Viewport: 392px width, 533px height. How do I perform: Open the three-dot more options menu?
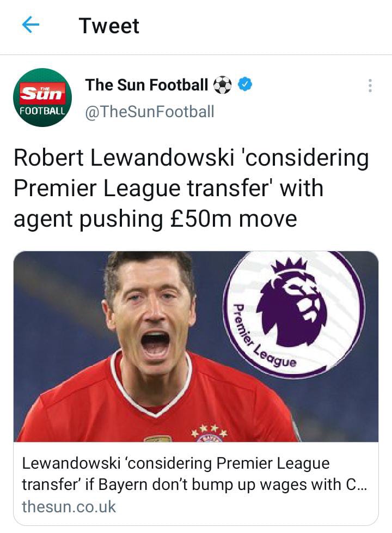click(370, 86)
